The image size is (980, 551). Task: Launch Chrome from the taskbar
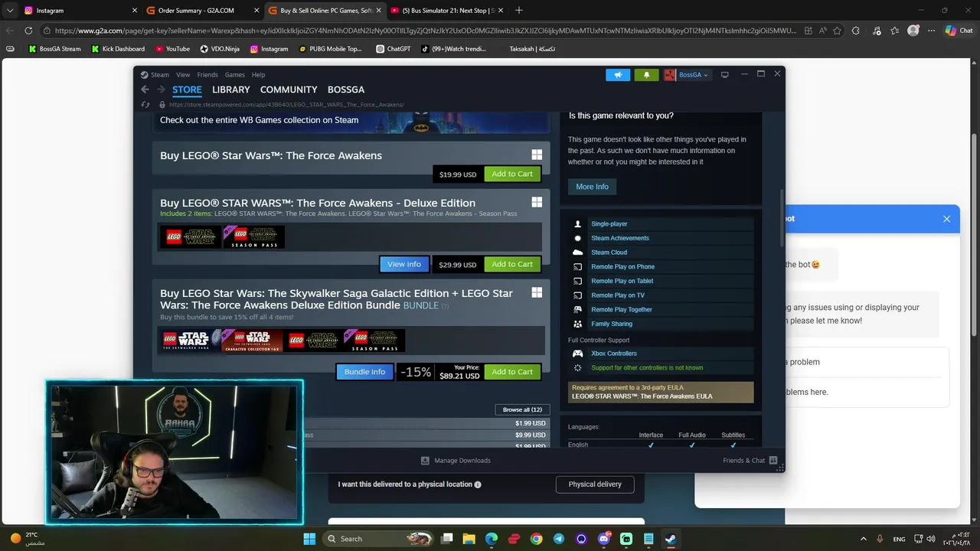(537, 539)
